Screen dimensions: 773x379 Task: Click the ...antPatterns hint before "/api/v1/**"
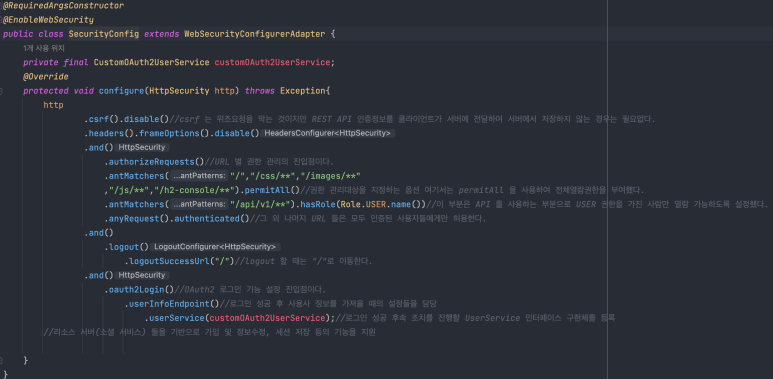click(x=200, y=205)
